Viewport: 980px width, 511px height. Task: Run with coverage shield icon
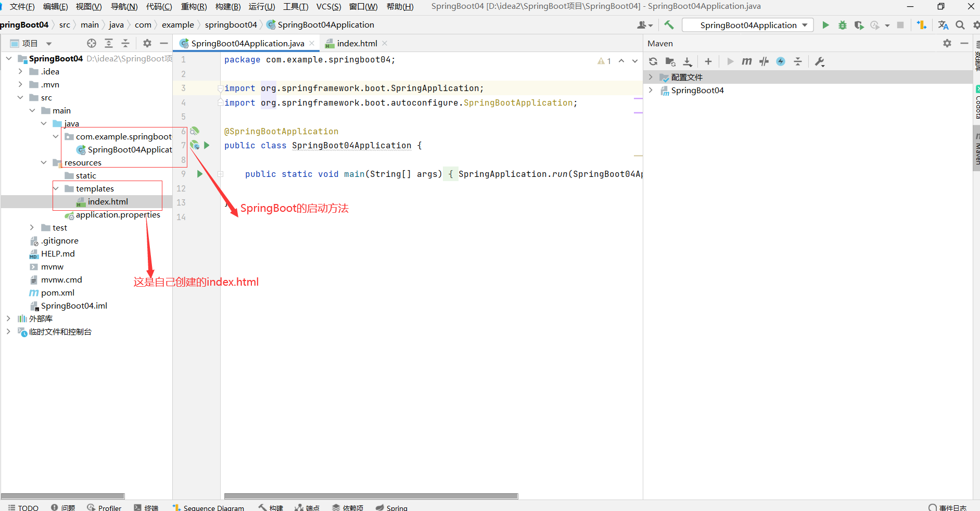pyautogui.click(x=859, y=25)
